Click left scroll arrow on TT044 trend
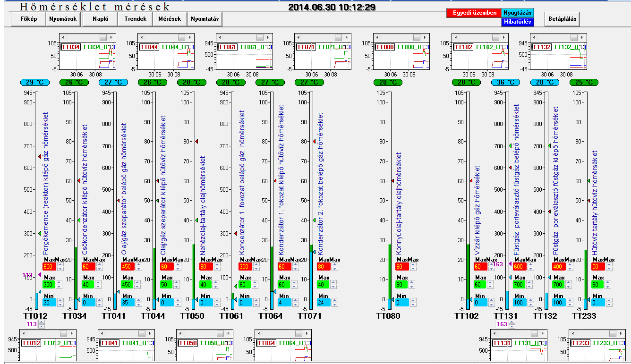Image resolution: width=631 pixels, height=364 pixels. click(141, 37)
